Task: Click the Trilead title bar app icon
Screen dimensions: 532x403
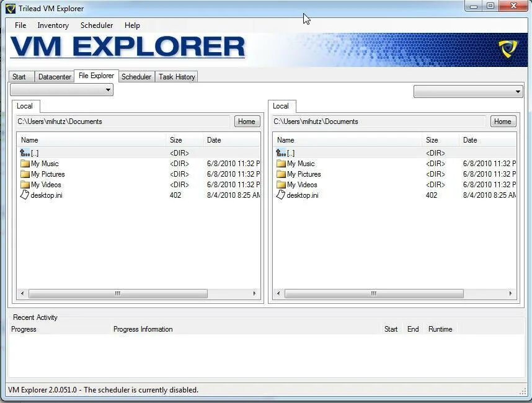Action: click(11, 9)
